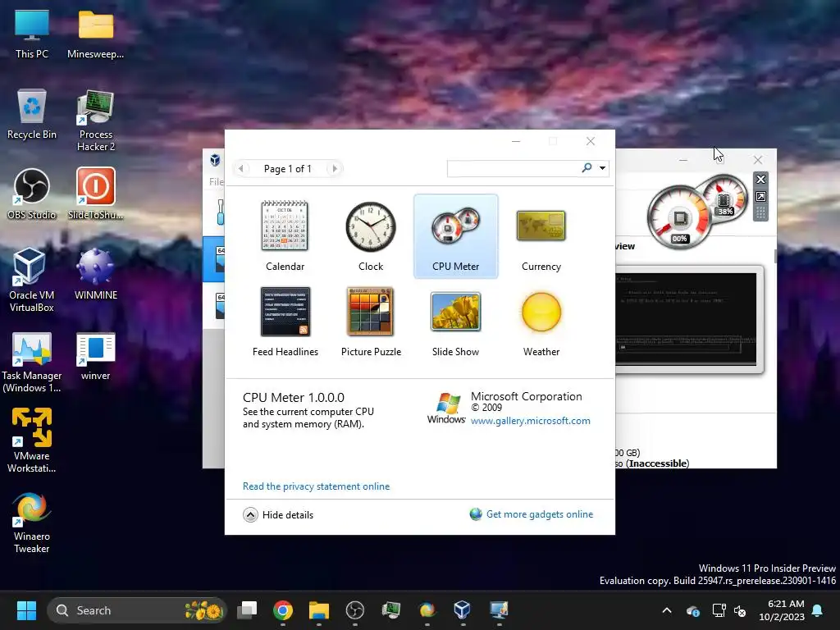Focus the gadget search input field
The height and width of the screenshot is (630, 840).
pyautogui.click(x=514, y=168)
